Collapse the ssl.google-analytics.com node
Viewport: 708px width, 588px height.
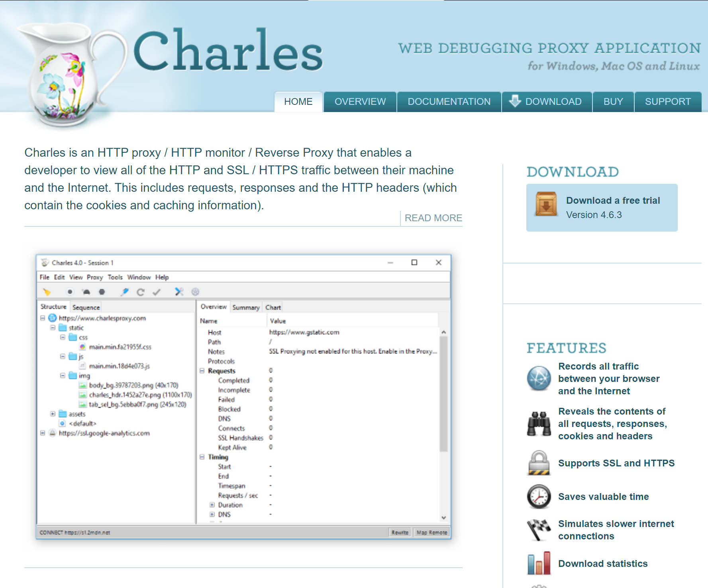point(43,433)
